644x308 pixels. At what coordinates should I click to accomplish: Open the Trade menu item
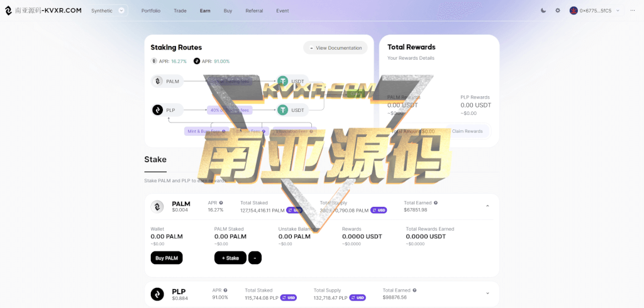coord(180,11)
